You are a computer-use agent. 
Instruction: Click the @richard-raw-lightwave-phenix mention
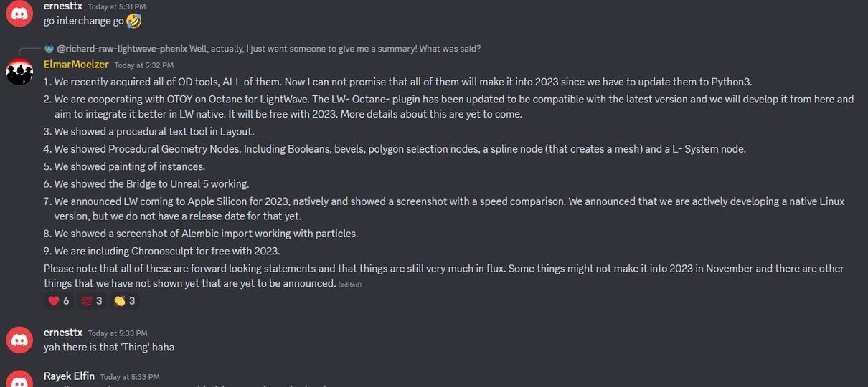[x=122, y=49]
